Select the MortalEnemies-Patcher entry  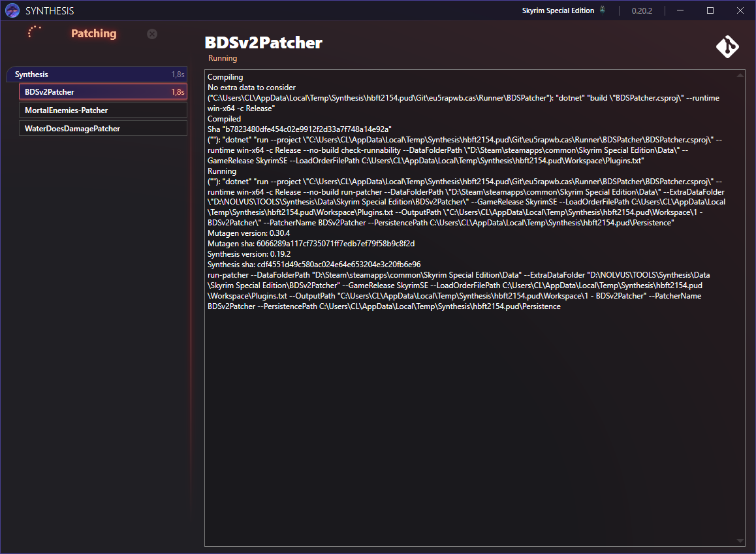pos(103,110)
